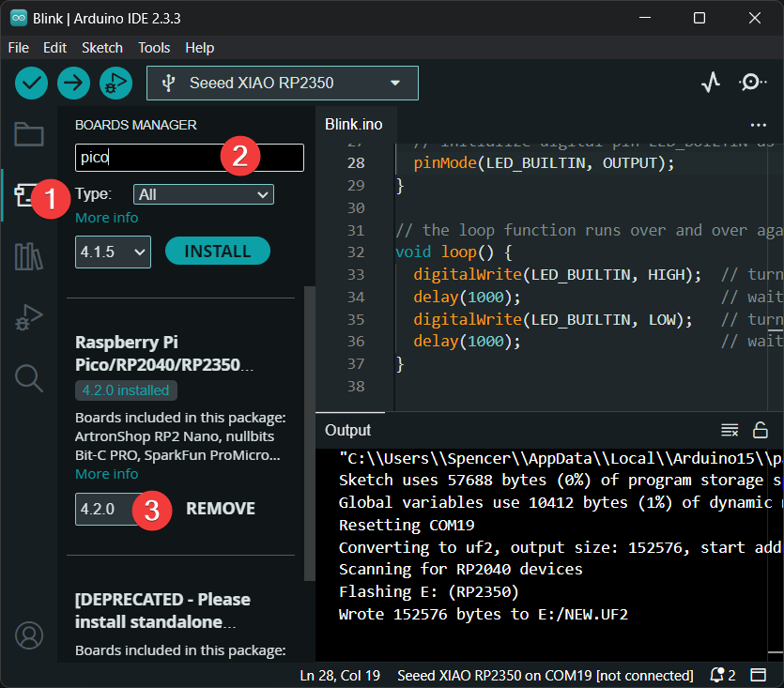Screen dimensions: 784x688
Task: Click the Upload arrow button
Action: [x=73, y=83]
